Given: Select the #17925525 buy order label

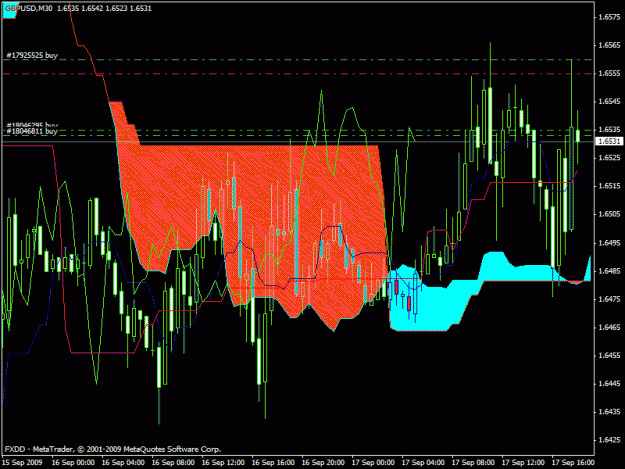Looking at the screenshot, I should pos(32,55).
